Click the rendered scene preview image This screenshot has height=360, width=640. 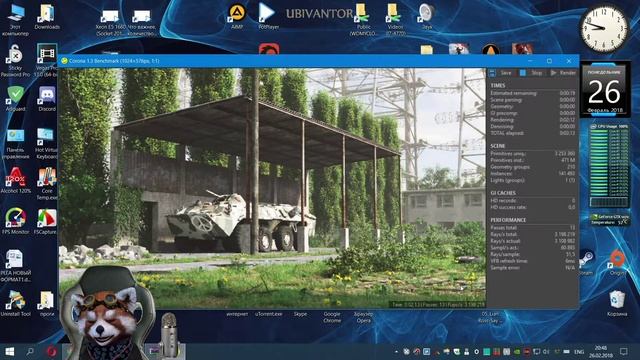click(272, 188)
